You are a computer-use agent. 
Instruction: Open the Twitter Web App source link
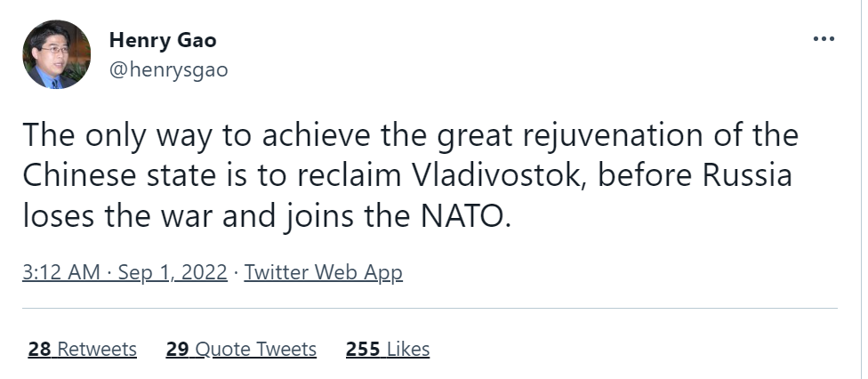pos(324,272)
